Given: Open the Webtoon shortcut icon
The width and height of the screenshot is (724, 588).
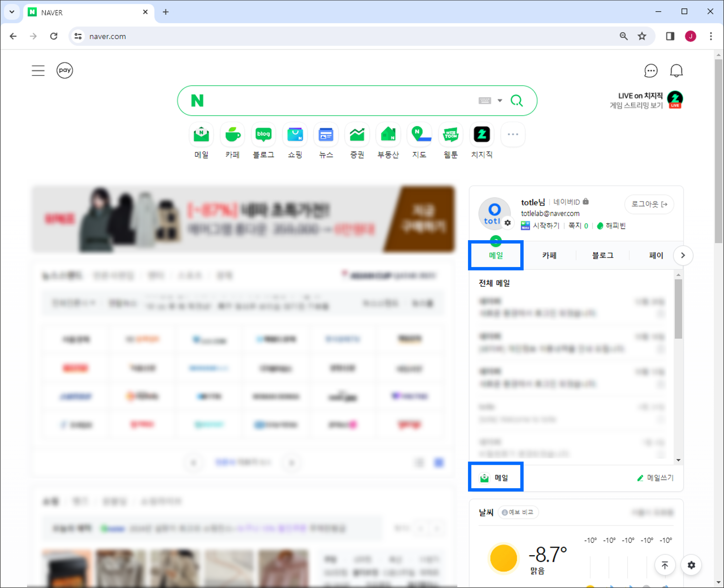Looking at the screenshot, I should click(x=451, y=135).
